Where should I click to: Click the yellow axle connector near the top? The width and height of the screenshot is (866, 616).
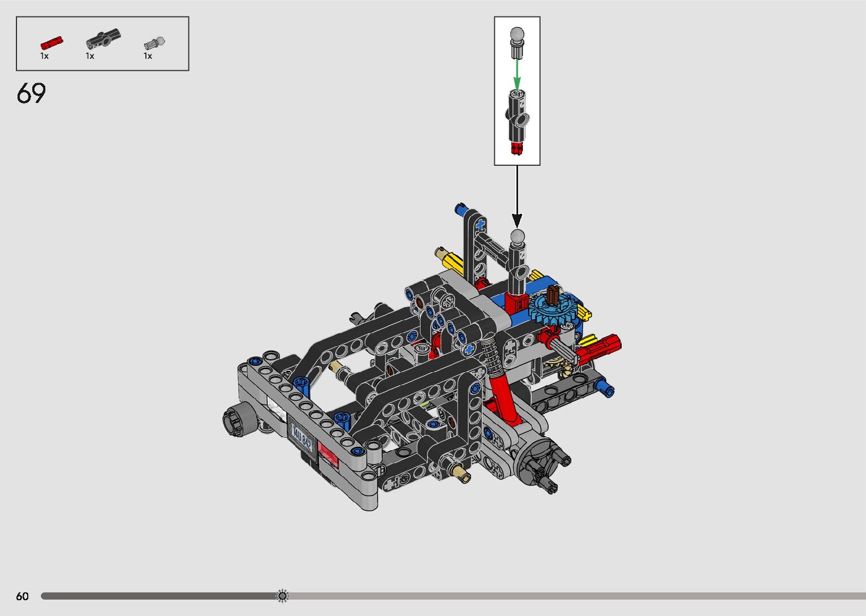click(451, 261)
